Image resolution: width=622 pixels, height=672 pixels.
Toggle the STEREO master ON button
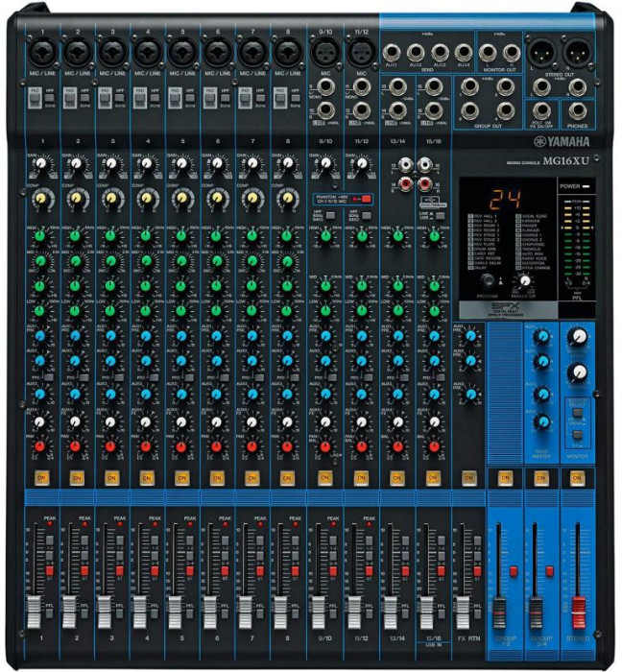(x=578, y=477)
